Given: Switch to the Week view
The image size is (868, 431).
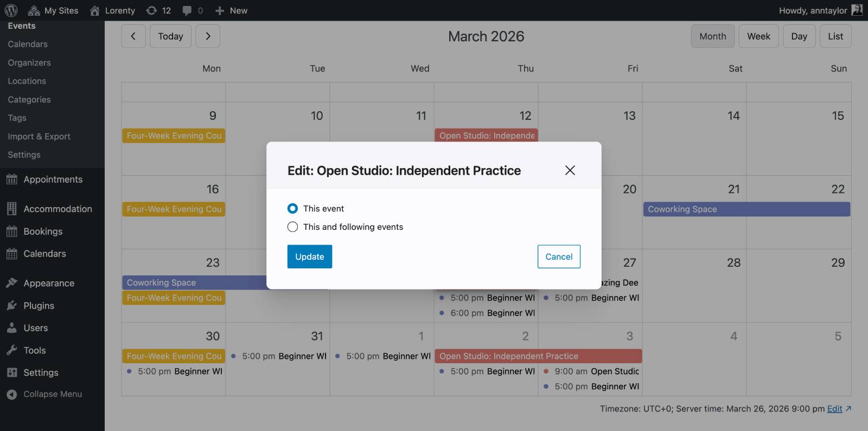Looking at the screenshot, I should 758,36.
